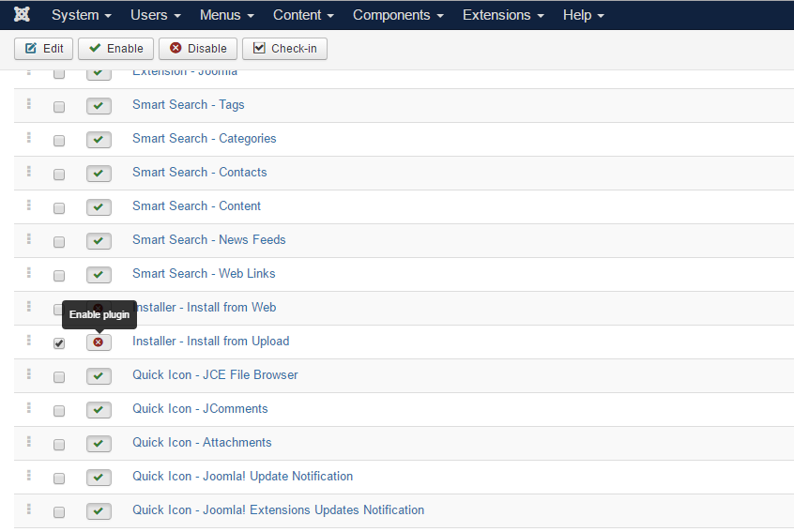Select checkbox for Joomla! Extensions Updates Notification
794x532 pixels.
point(59,512)
